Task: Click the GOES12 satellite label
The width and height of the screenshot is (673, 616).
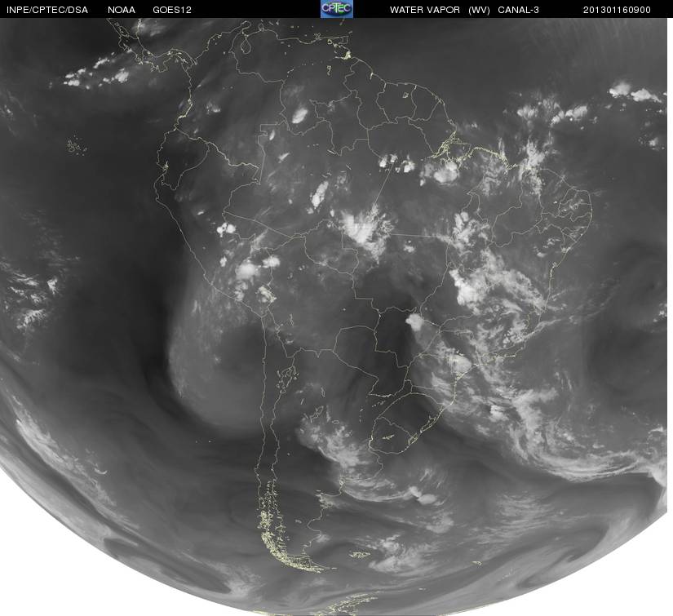Action: coord(172,10)
